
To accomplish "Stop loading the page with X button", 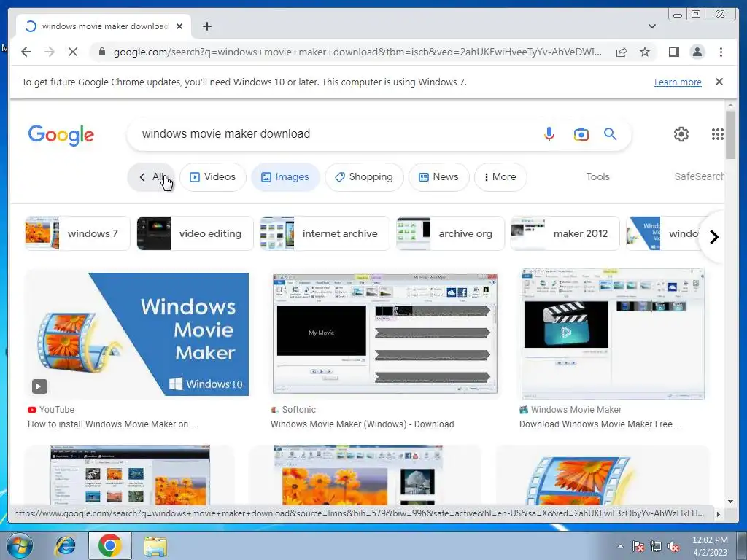I will coord(73,52).
